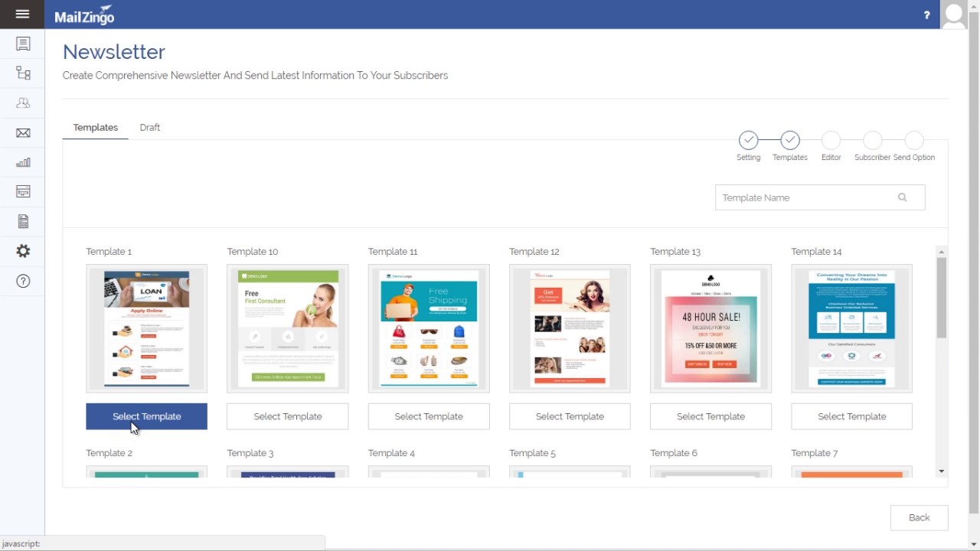The height and width of the screenshot is (551, 980).
Task: Open the settings gear sidebar icon
Action: coord(23,251)
